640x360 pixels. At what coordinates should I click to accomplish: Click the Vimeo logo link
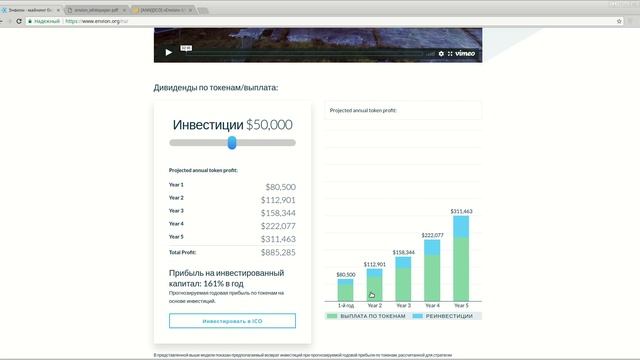point(465,53)
